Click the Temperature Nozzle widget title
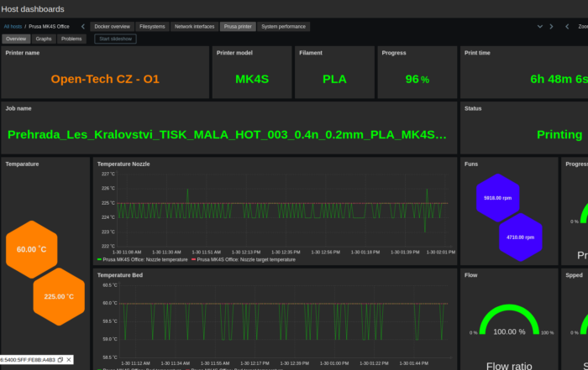Screen dimensions: 588x370 123,164
